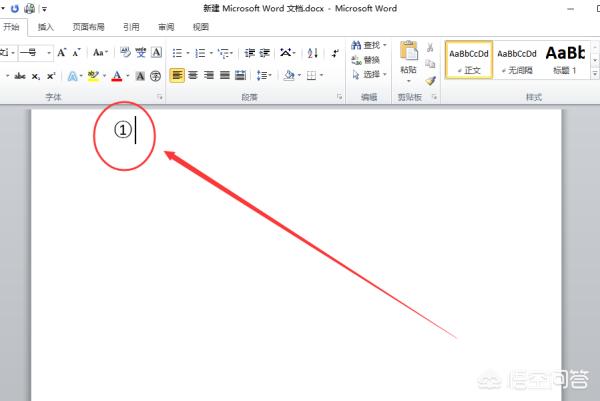Click the enclosed character (字) icon
The image size is (600, 401).
(x=155, y=76)
